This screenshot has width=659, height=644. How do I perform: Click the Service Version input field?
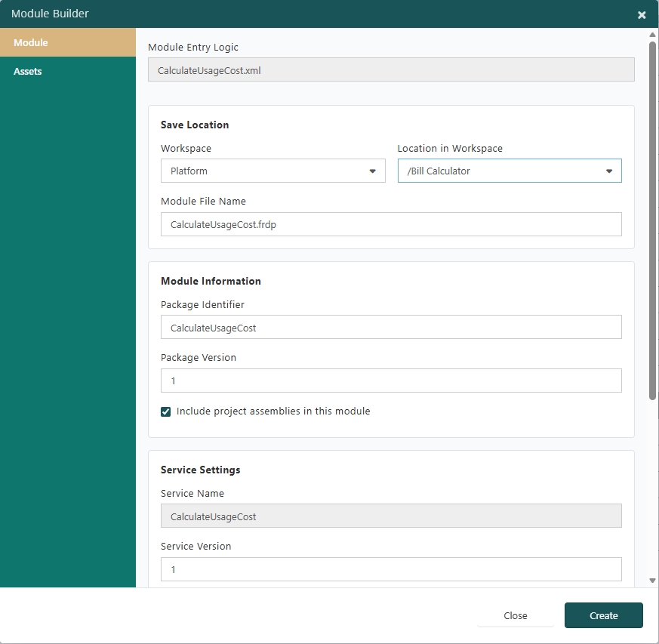(x=391, y=569)
